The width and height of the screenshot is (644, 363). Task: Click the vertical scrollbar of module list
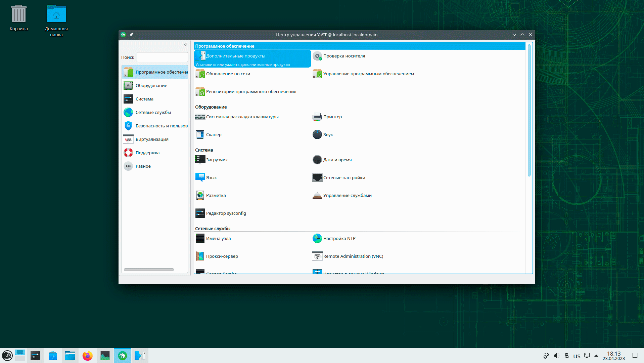(x=529, y=111)
